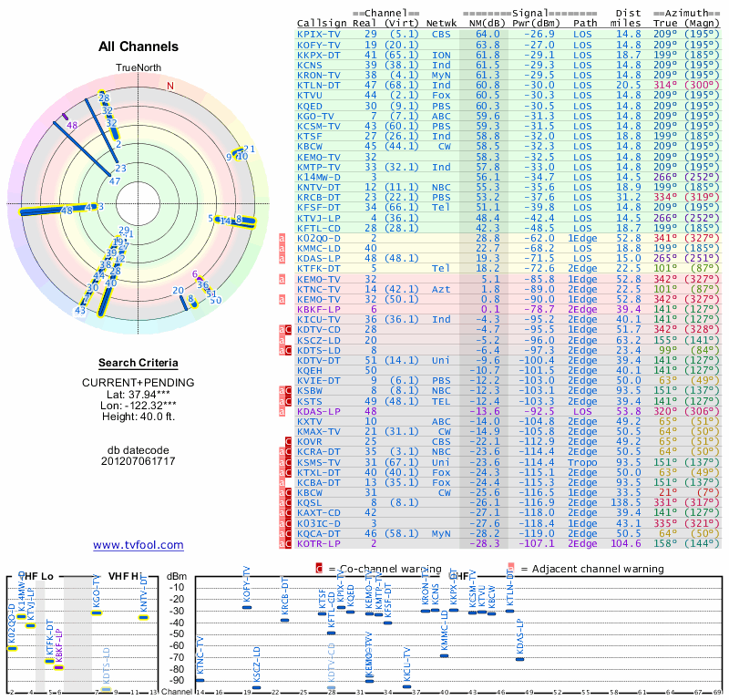Viewport: 729px width, 700px height.
Task: Click the Height: 40.0 ft. value
Action: click(139, 417)
